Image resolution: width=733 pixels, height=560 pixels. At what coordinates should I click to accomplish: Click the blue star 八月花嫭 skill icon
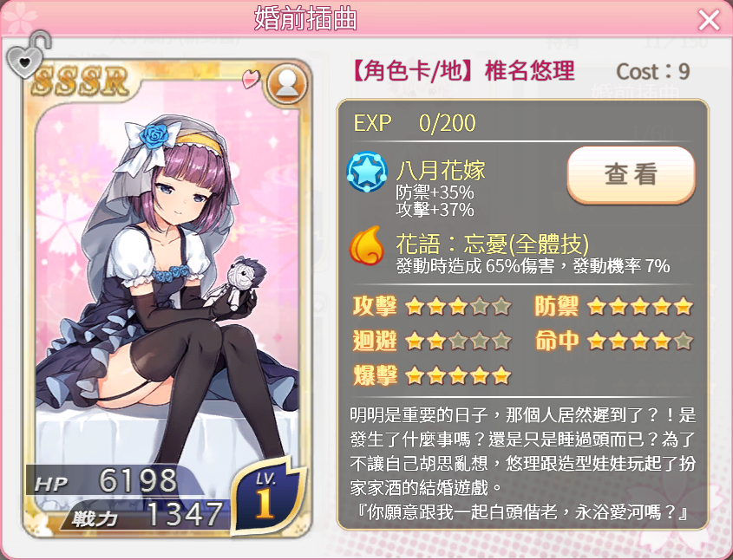pos(367,172)
